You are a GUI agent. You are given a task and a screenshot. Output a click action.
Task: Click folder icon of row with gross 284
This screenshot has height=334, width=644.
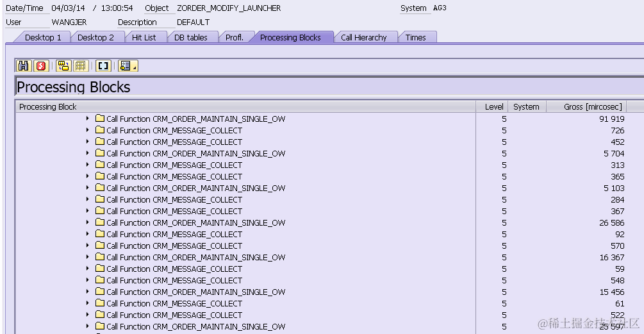coord(100,199)
